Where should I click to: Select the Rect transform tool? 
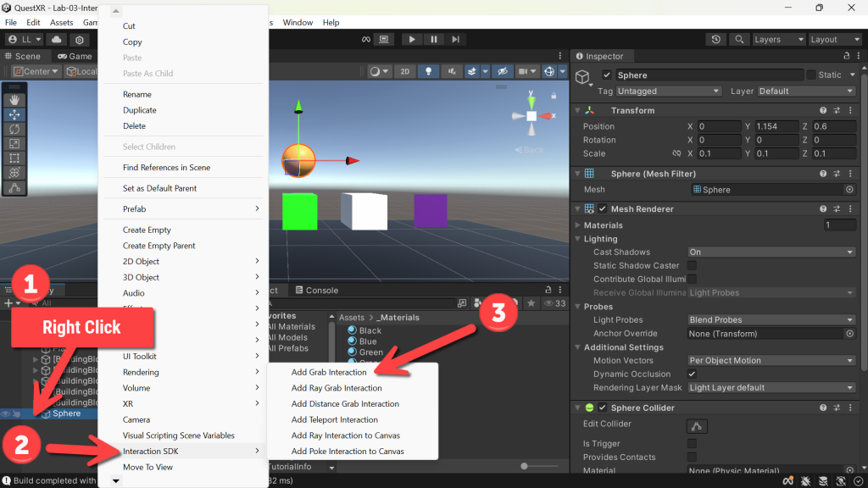pos(14,158)
